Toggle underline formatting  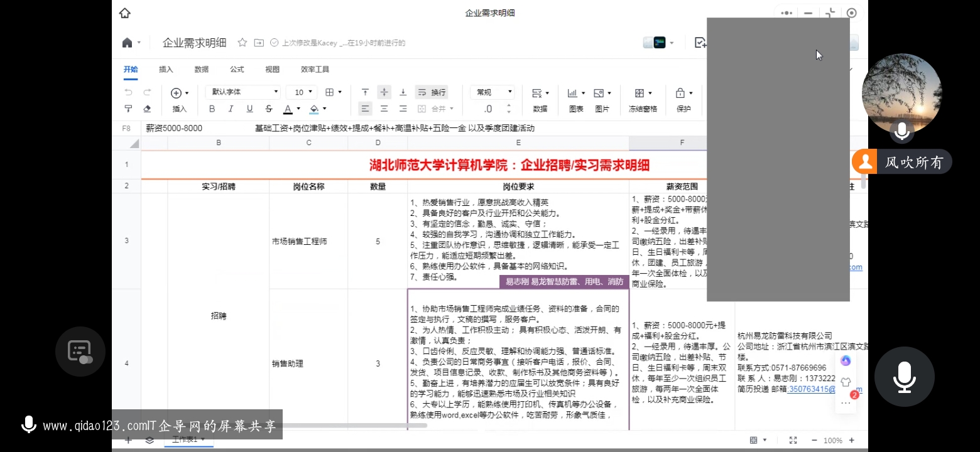click(249, 109)
